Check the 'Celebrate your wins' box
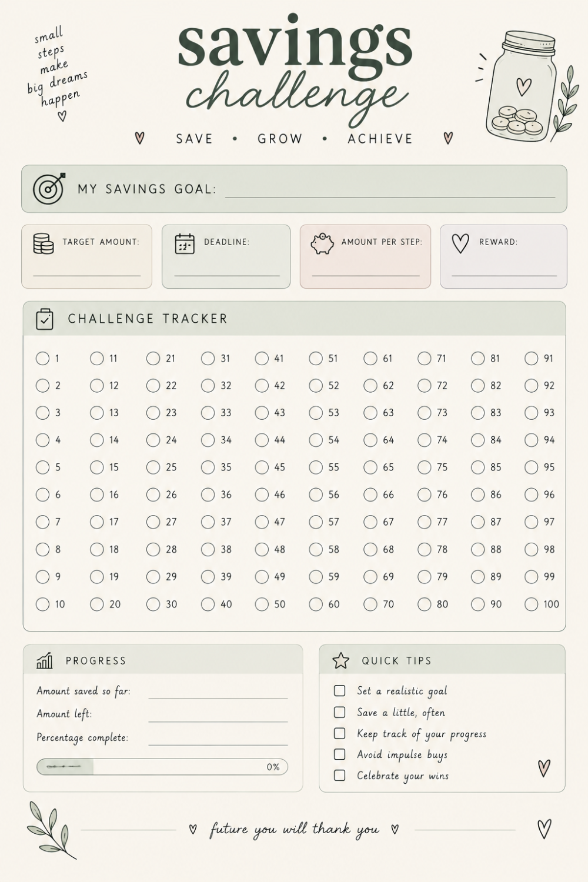This screenshot has height=882, width=588. coord(339,775)
